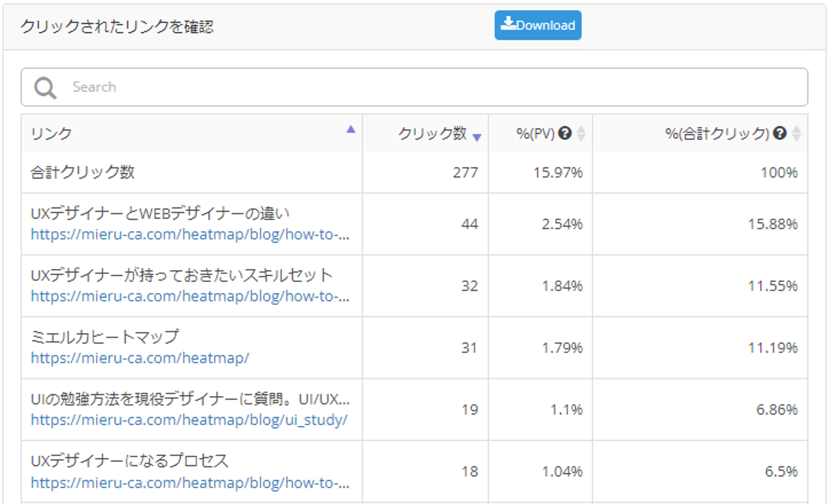Sort by %(合計クリック) column arrows
The image size is (829, 504).
point(796,133)
